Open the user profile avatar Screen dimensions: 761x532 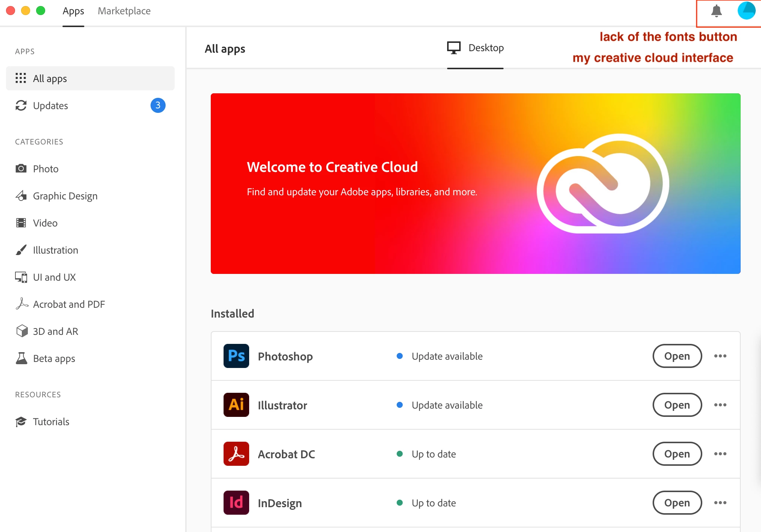coord(746,11)
